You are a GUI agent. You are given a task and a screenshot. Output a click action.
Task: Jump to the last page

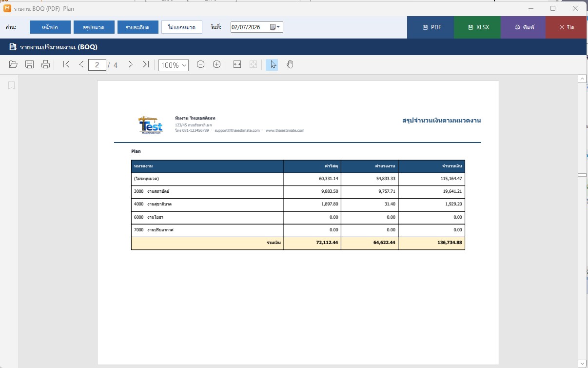coord(146,64)
